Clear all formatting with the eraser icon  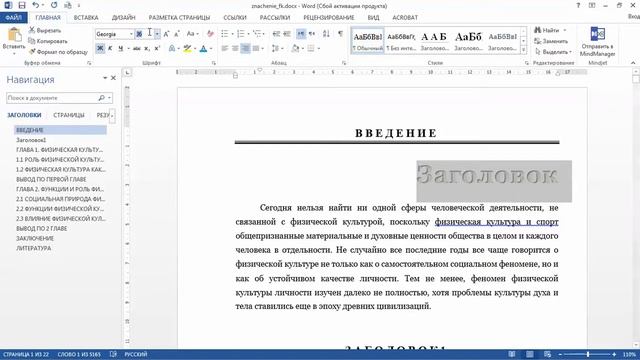(x=210, y=34)
